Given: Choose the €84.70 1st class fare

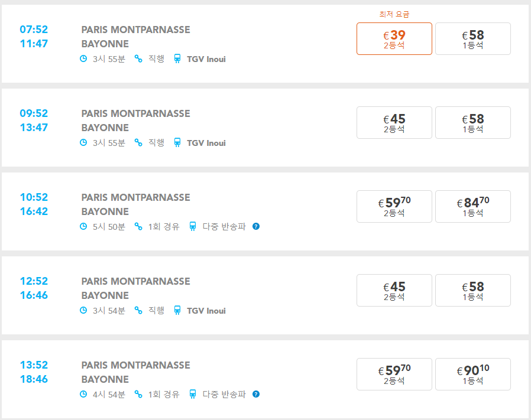Looking at the screenshot, I should tap(472, 206).
